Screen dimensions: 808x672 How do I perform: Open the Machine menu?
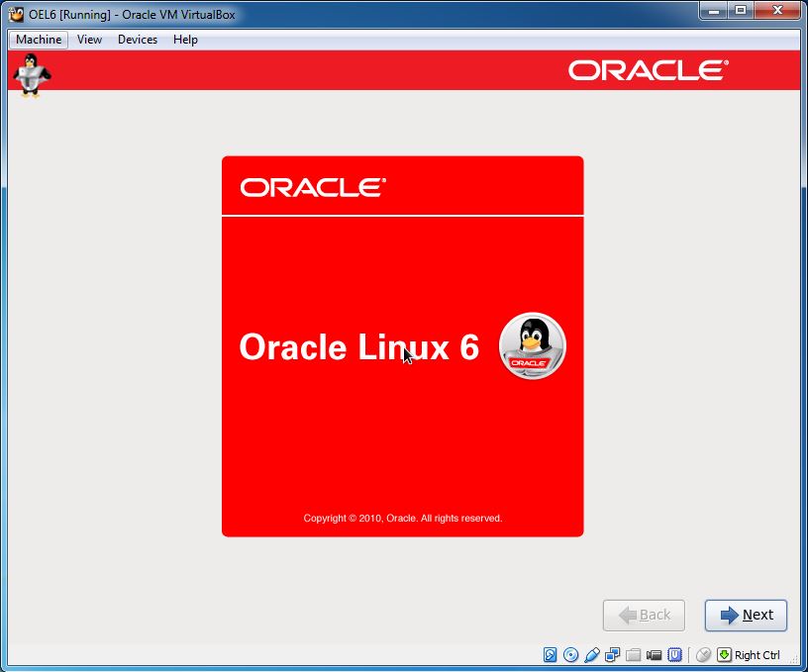click(x=37, y=40)
